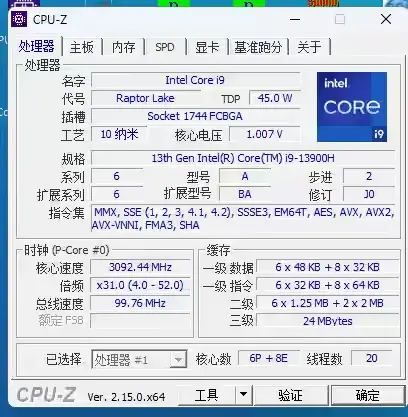Click L2 cache 6 x 1.25 MB value
This screenshot has height=417, width=408.
tap(328, 303)
